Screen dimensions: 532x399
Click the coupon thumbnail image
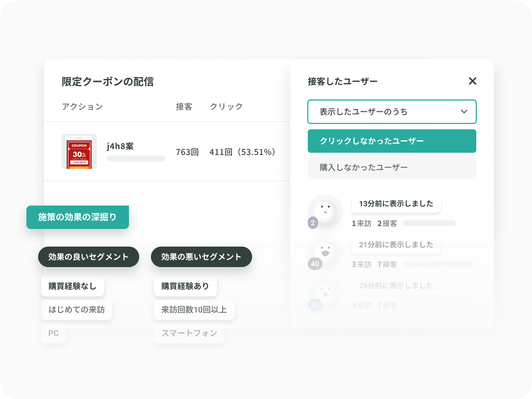[79, 151]
